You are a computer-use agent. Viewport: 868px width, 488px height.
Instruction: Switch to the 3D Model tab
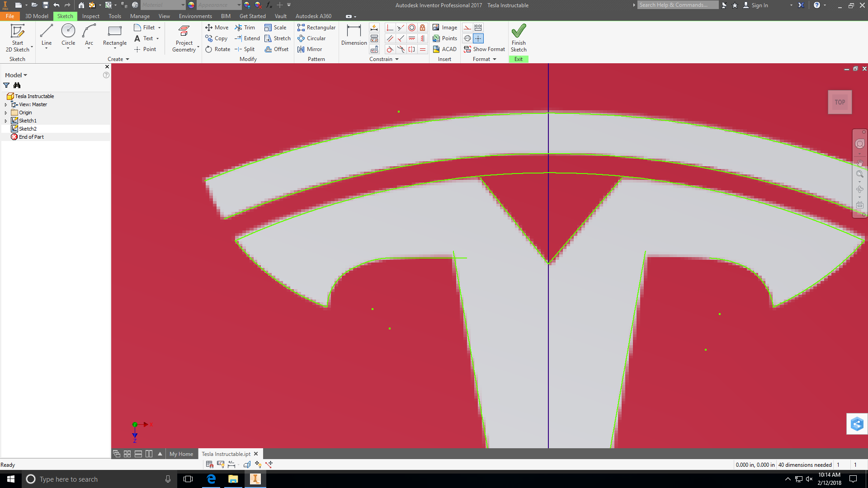(x=37, y=16)
